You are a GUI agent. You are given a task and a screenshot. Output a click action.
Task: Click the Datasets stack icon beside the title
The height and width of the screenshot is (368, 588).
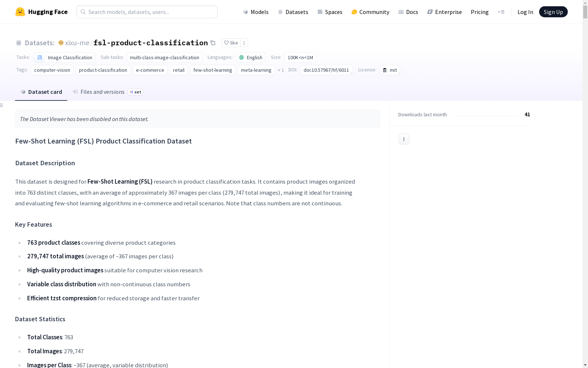click(x=19, y=43)
